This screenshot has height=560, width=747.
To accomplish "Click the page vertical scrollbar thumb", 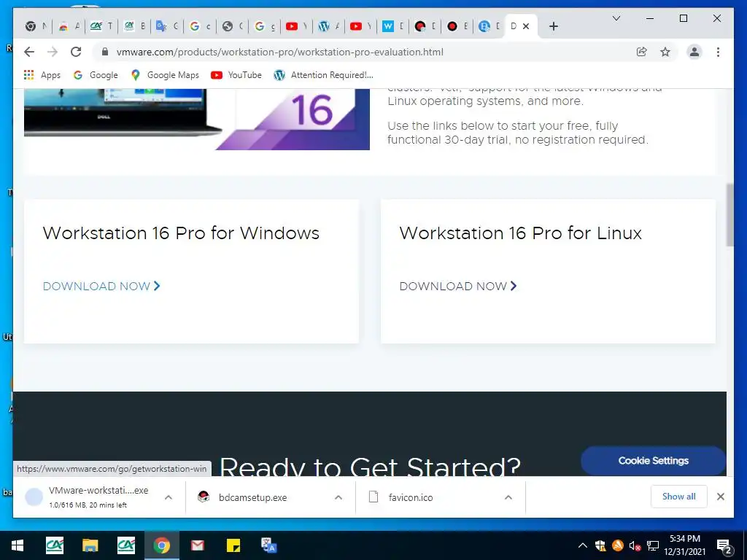I will [729, 215].
